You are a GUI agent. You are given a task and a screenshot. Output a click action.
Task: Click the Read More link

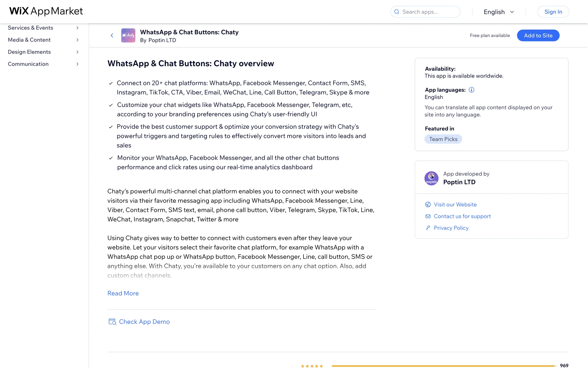tap(123, 293)
